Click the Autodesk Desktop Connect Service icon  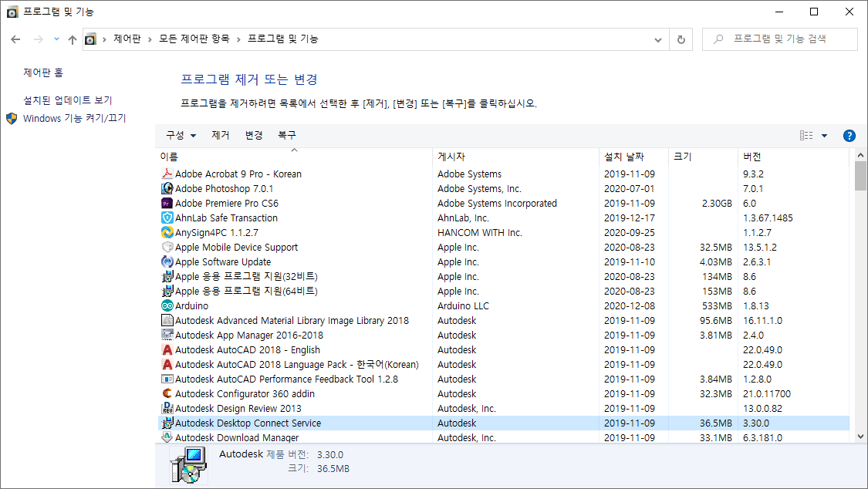(167, 423)
